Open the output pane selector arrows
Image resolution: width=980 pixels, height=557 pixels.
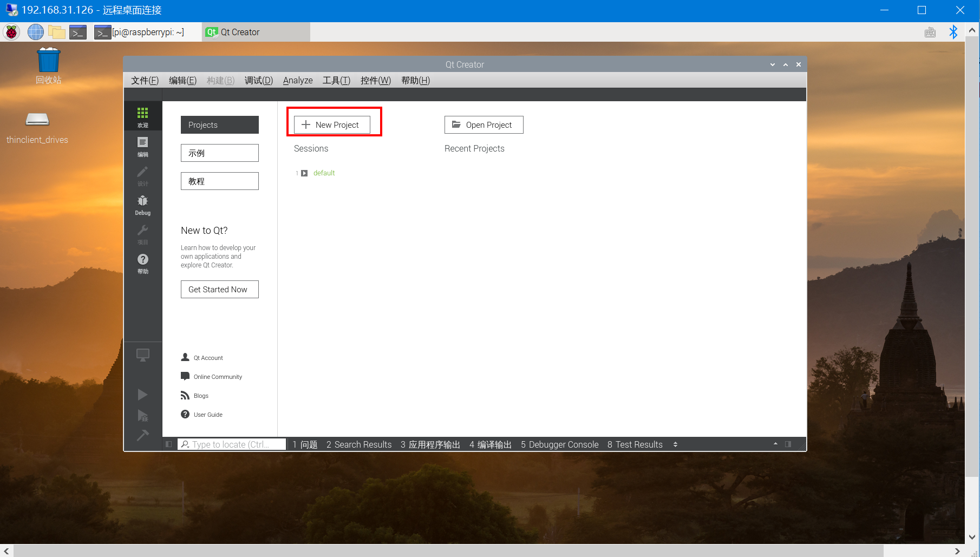675,444
